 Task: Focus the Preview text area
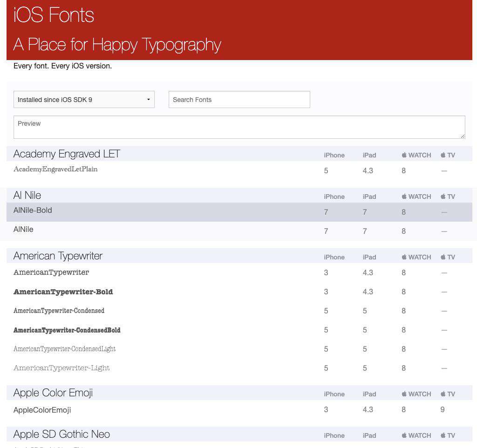pos(239,127)
